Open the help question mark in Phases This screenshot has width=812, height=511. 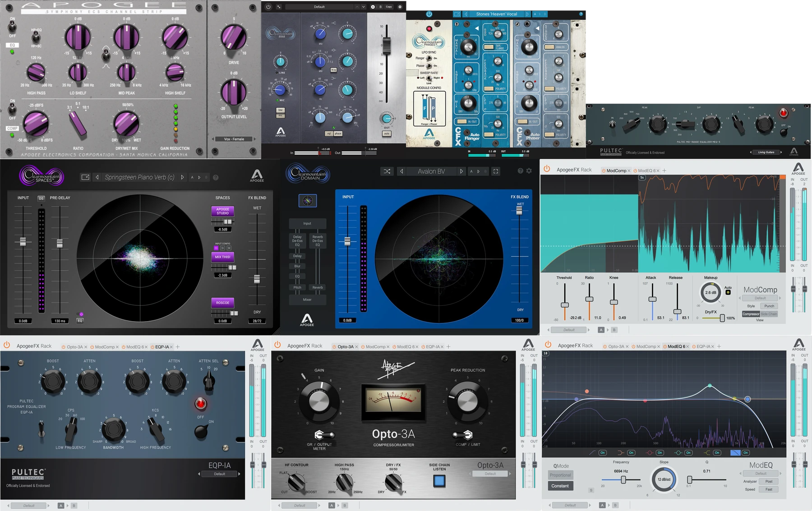pyautogui.click(x=581, y=14)
